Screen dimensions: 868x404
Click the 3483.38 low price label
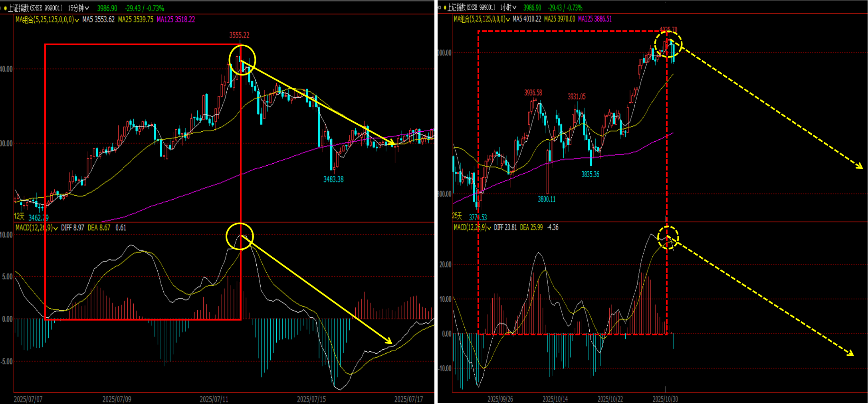point(333,180)
